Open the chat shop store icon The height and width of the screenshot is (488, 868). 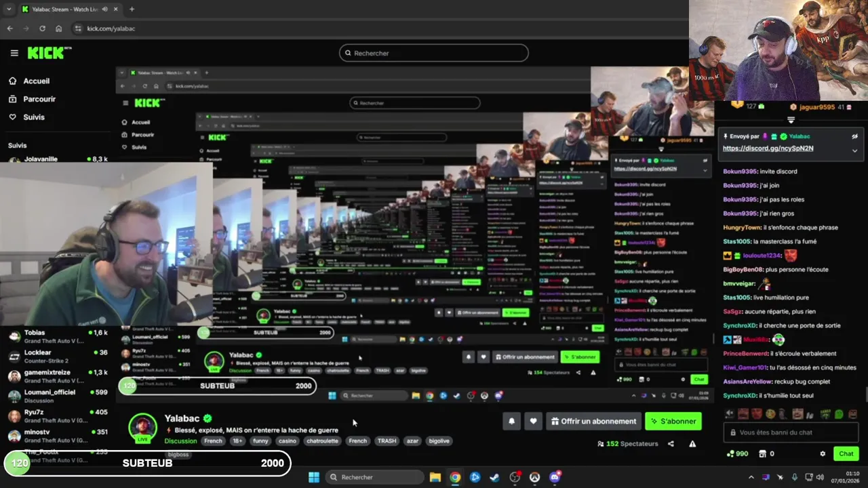click(x=762, y=454)
